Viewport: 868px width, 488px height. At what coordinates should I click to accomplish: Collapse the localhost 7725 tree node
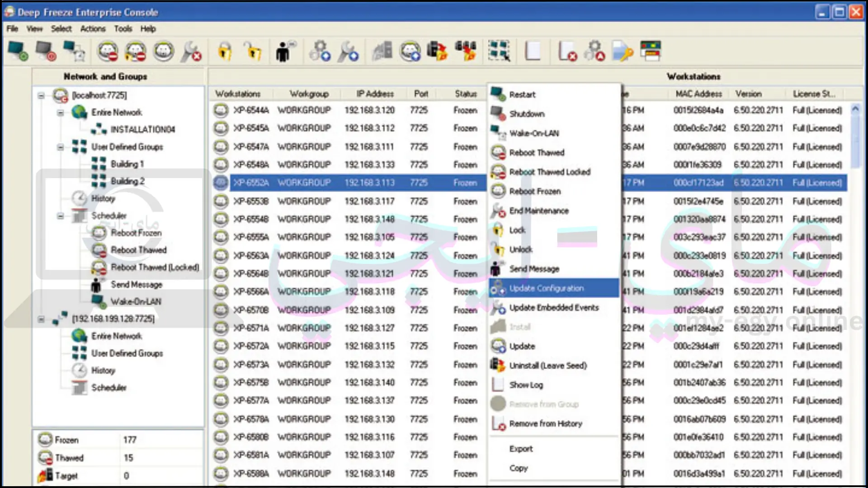(41, 95)
